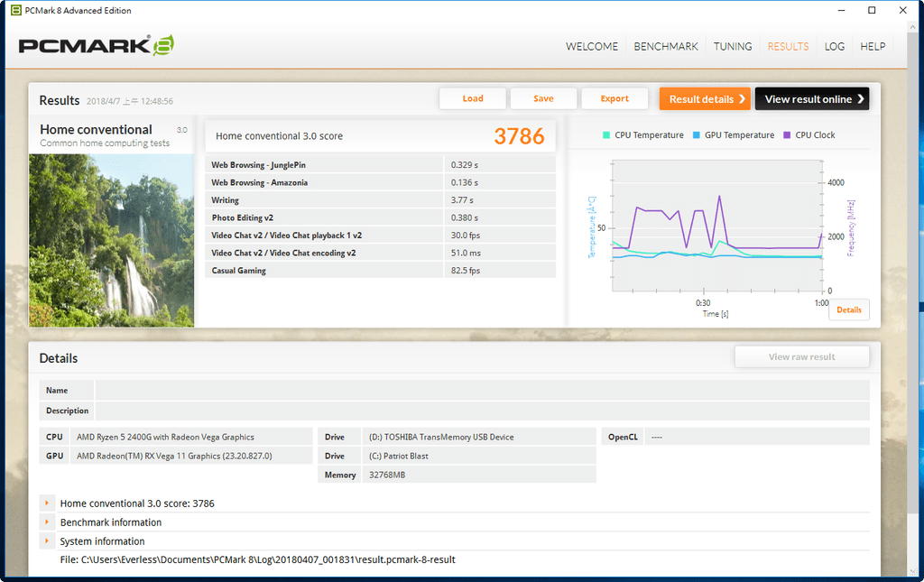Click the OpenCL value field
Screen dimensions: 924x582
(757, 437)
